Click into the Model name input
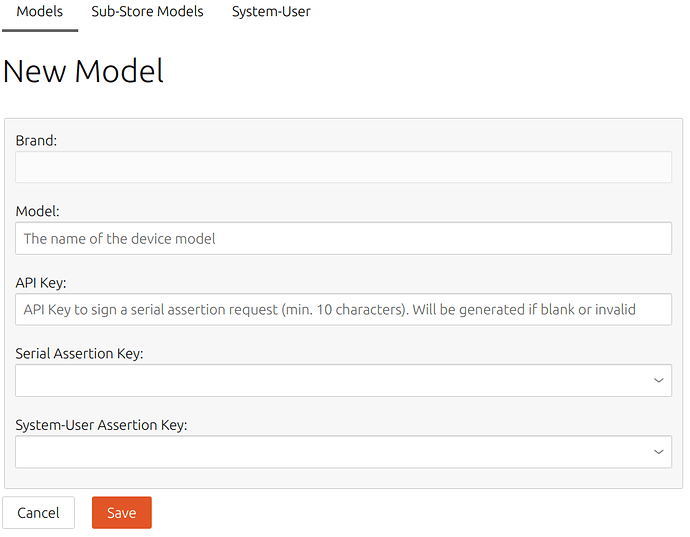 click(x=343, y=239)
